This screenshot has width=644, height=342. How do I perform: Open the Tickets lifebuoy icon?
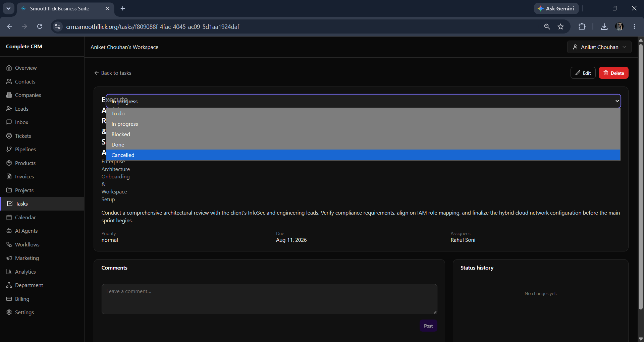[9, 136]
